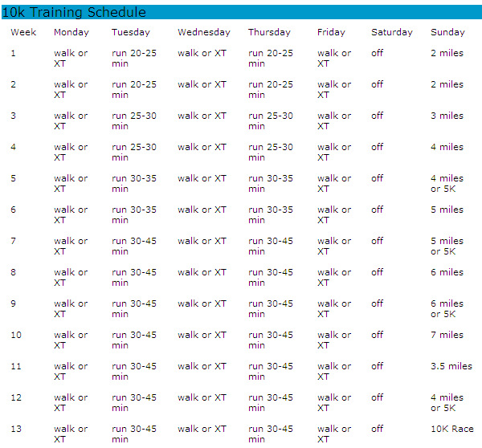
Task: Select the 'Thursday' column header
Action: [x=269, y=33]
